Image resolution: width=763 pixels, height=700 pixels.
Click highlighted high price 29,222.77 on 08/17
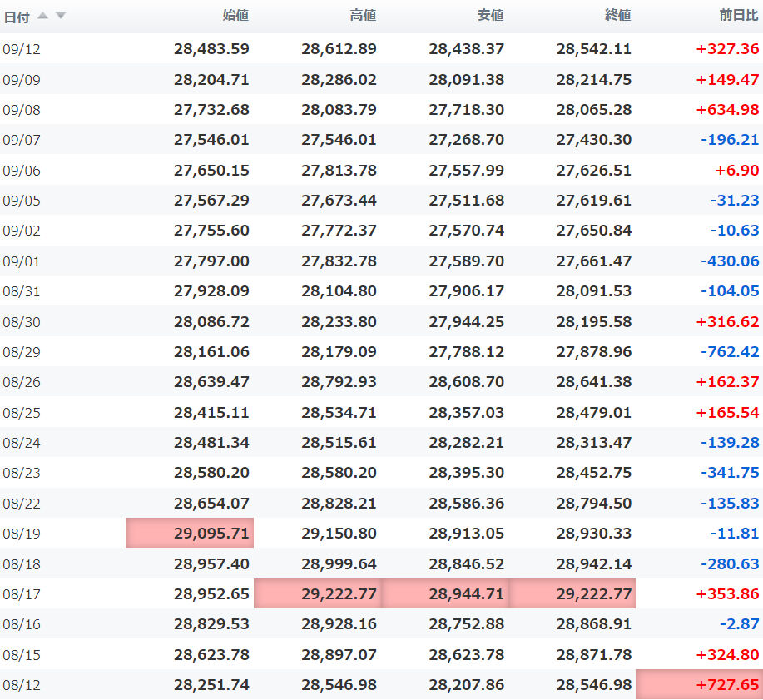point(318,594)
